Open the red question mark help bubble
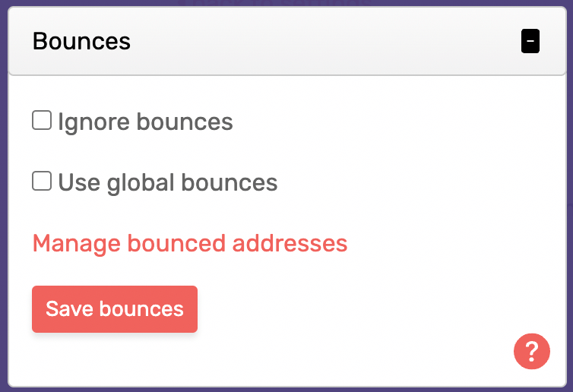573x392 pixels. (532, 352)
